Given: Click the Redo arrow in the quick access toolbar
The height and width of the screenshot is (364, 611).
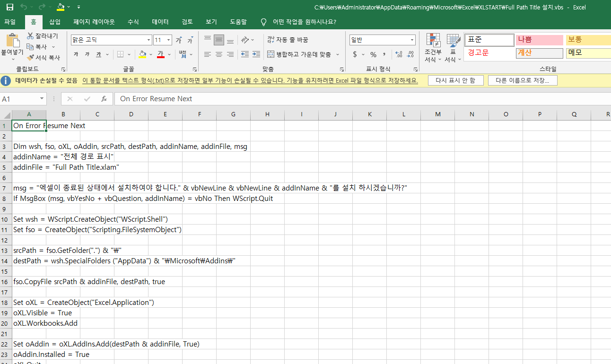Looking at the screenshot, I should 42,7.
